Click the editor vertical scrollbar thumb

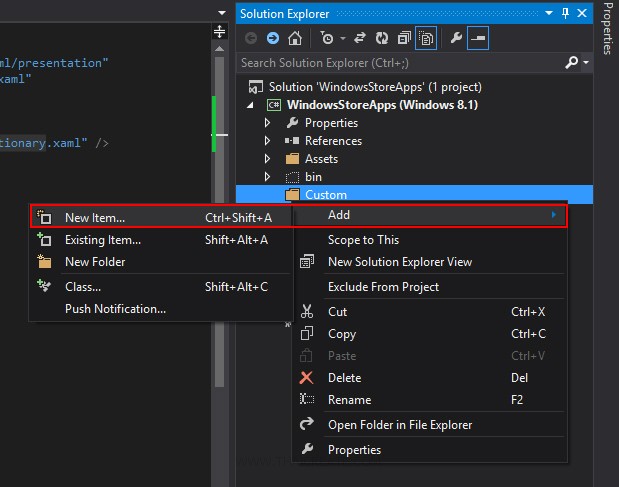click(x=219, y=221)
